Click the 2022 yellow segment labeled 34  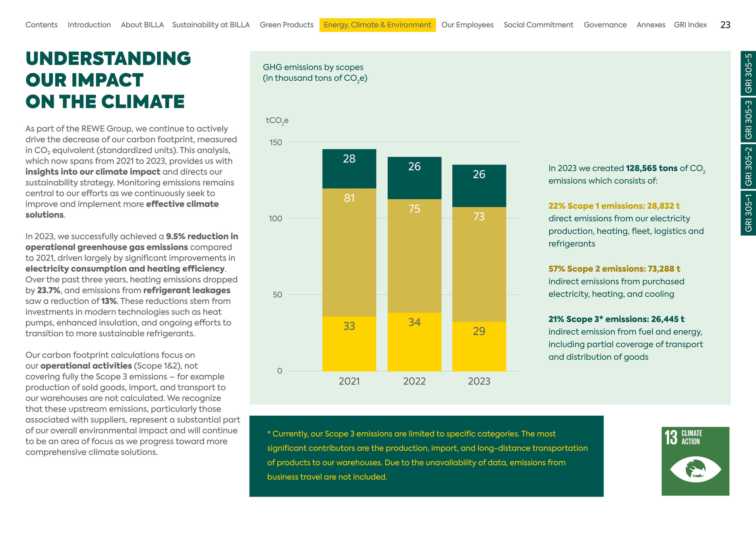pos(414,342)
